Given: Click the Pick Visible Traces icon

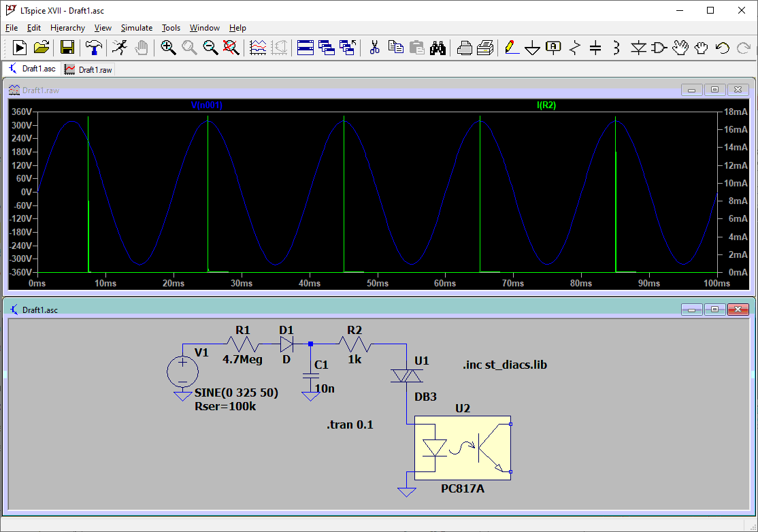Looking at the screenshot, I should [x=258, y=48].
